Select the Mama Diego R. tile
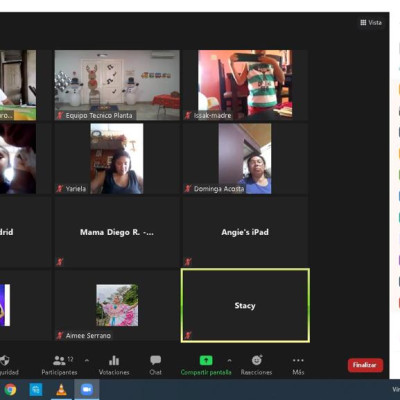This screenshot has width=400, height=400. [117, 232]
